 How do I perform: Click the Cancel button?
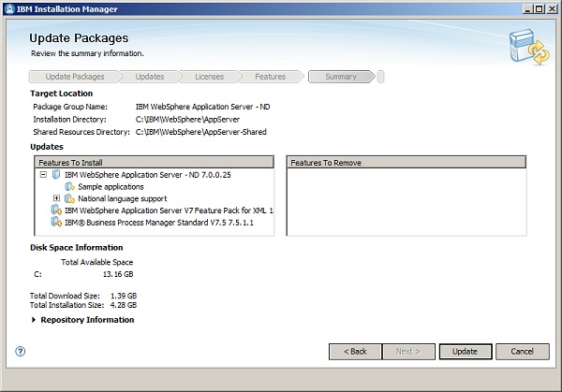(x=523, y=352)
